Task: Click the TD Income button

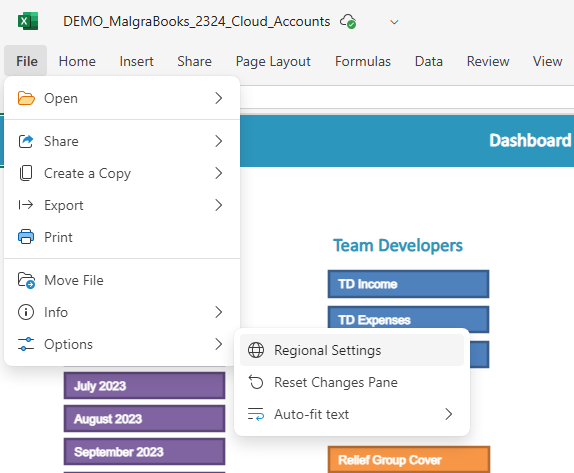Action: click(x=408, y=284)
